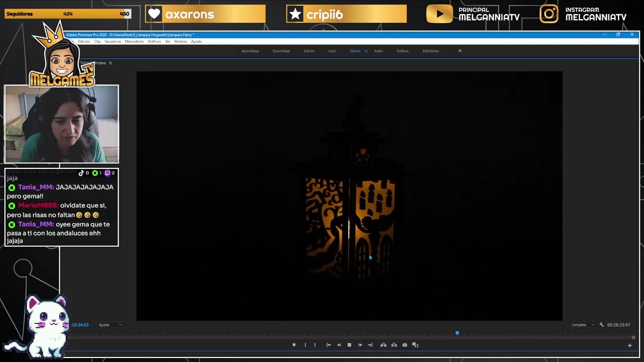Viewport: 644px width, 362px height.
Task: Switch to Bibliotecas workspace
Action: pos(431,51)
